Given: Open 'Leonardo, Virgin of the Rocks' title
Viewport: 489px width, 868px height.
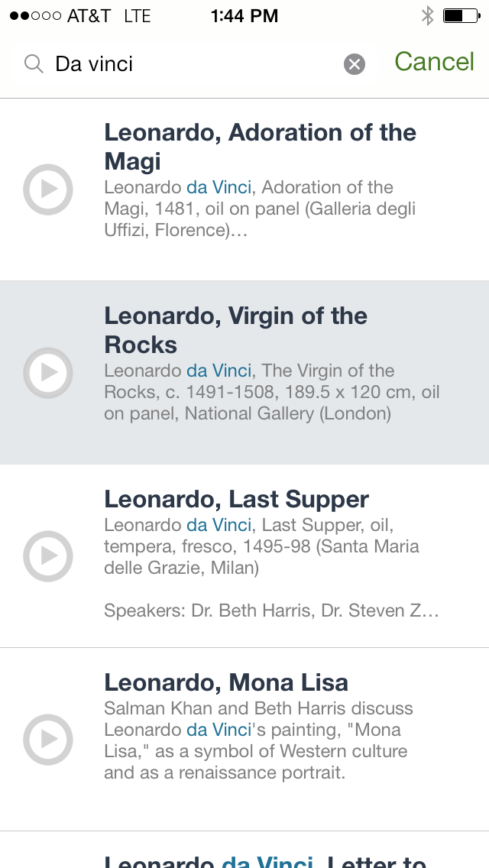Looking at the screenshot, I should point(235,330).
